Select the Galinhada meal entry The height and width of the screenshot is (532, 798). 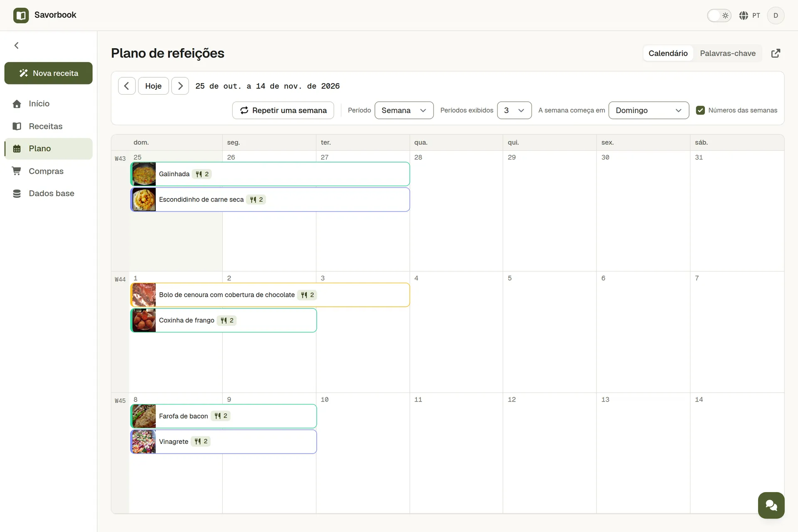click(270, 174)
